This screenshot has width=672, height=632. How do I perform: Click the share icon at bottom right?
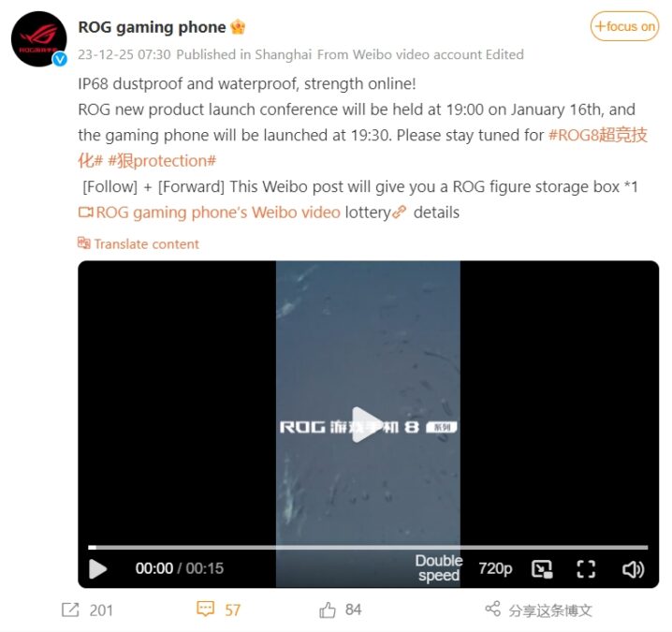492,609
